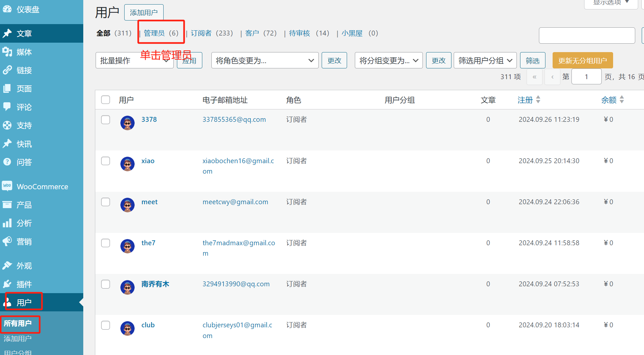Expand the user group filter dropdown
This screenshot has width=644, height=355.
485,61
